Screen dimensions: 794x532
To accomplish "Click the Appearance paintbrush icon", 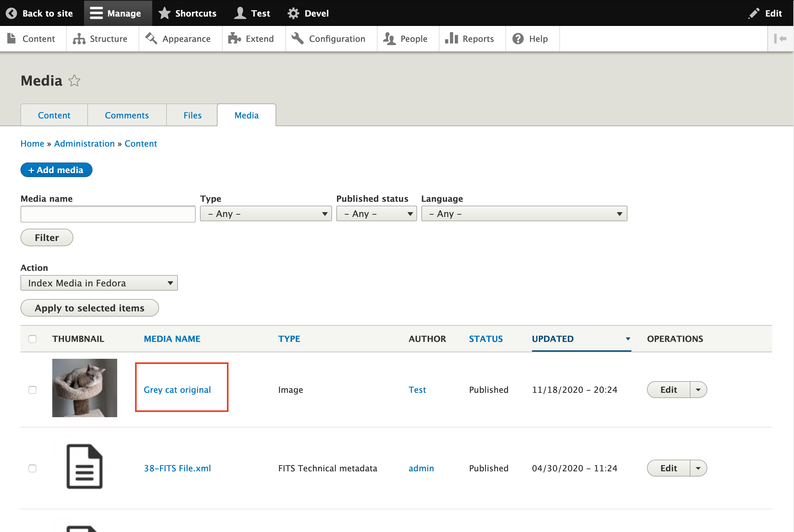I will (x=151, y=38).
